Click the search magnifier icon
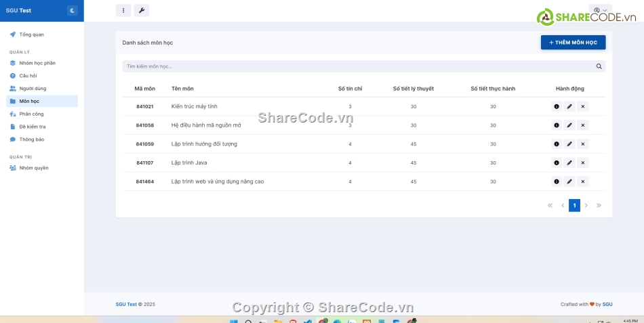The width and height of the screenshot is (644, 323). point(599,66)
